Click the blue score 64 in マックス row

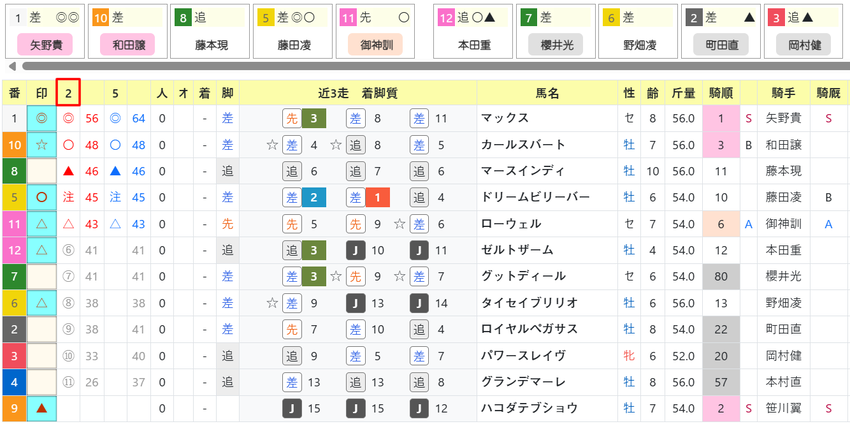point(139,118)
